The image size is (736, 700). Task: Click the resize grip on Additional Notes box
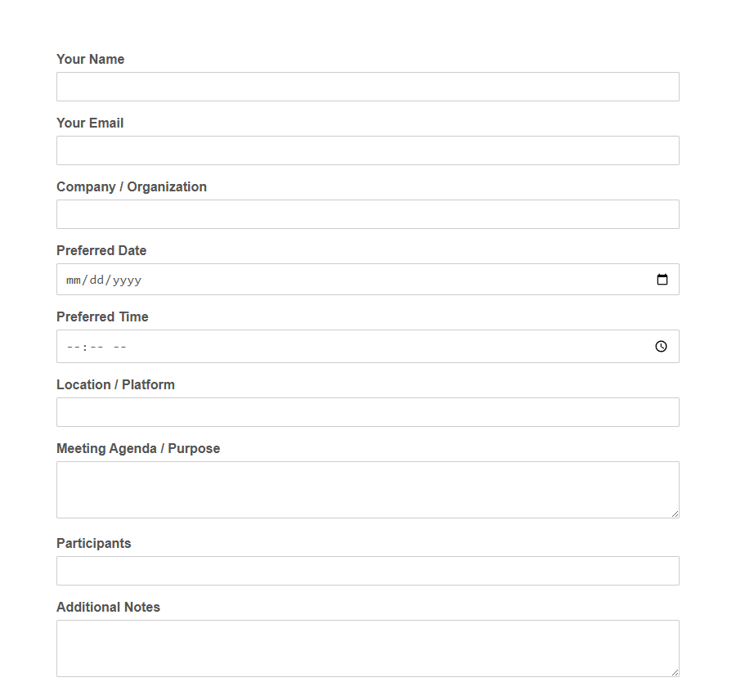675,671
